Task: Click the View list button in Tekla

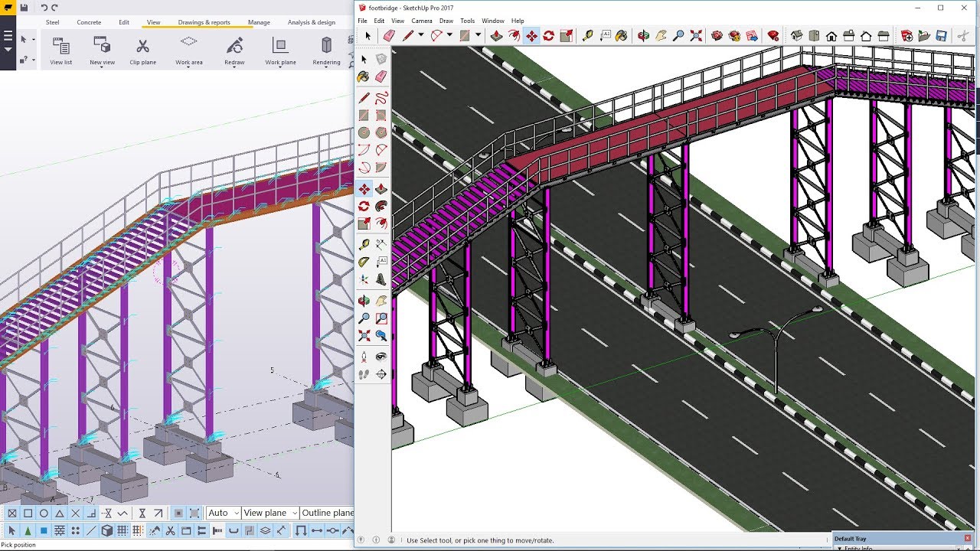Action: [61, 51]
